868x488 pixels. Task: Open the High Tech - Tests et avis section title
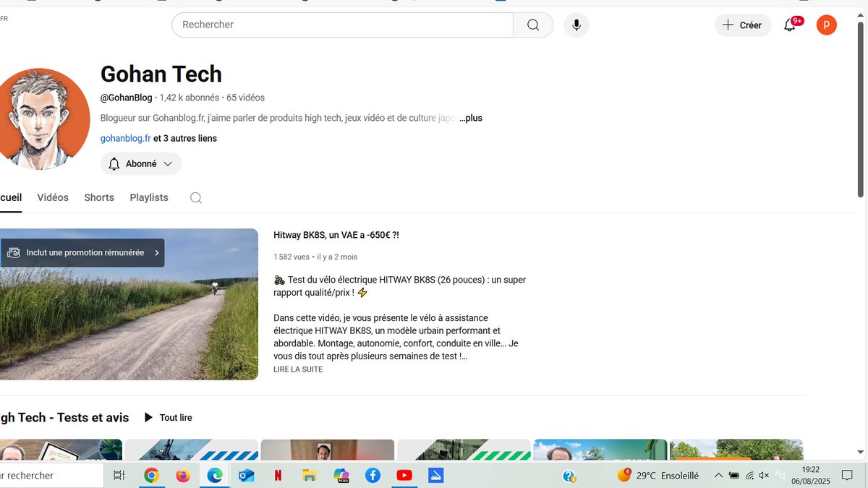click(x=64, y=418)
